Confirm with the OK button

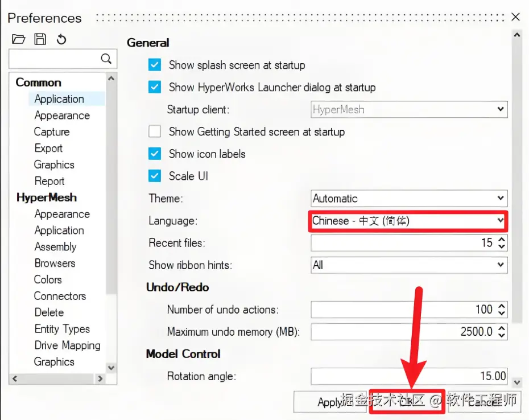point(407,401)
